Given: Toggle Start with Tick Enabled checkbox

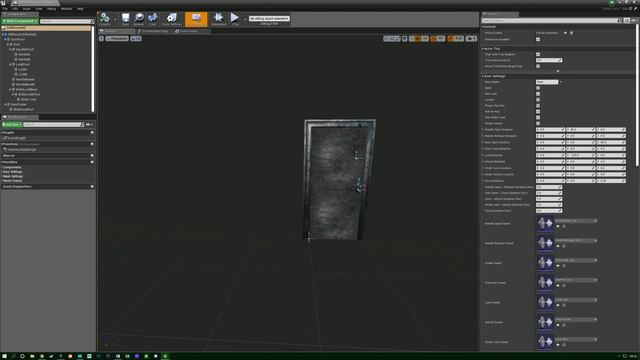Looking at the screenshot, I should click(538, 54).
